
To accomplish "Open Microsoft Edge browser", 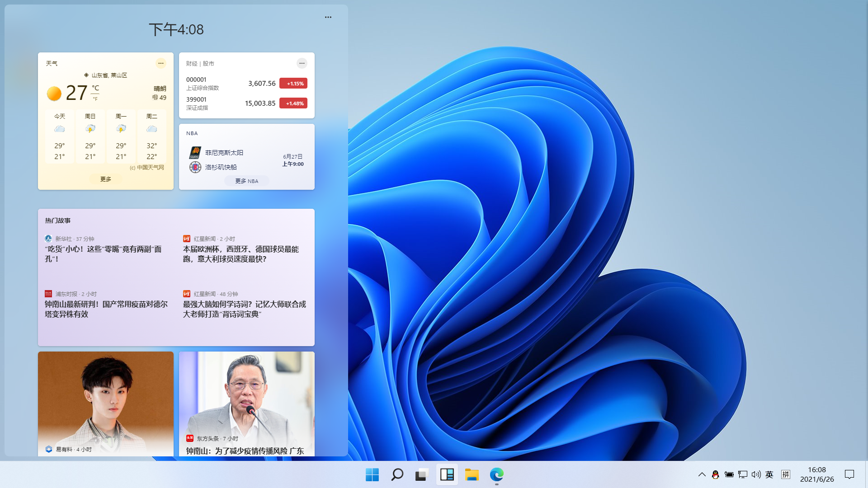I will [496, 474].
